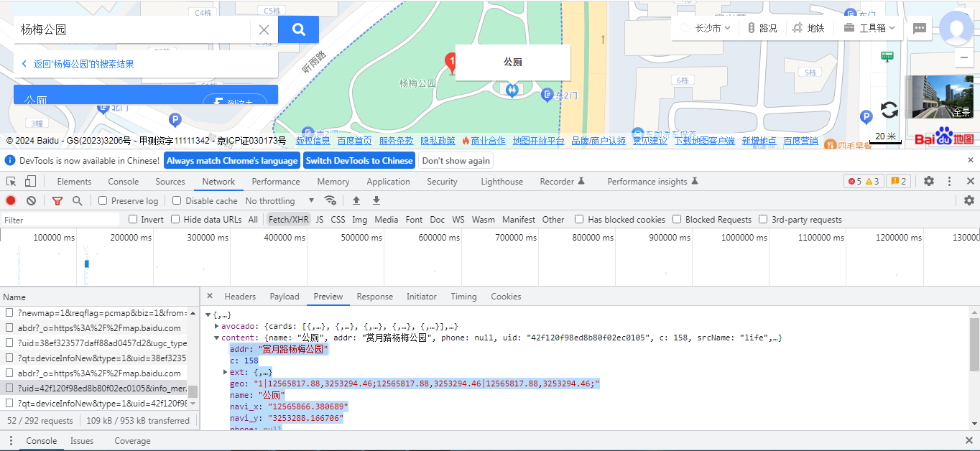Click Don't show again button
The width and height of the screenshot is (980, 451).
tap(456, 160)
